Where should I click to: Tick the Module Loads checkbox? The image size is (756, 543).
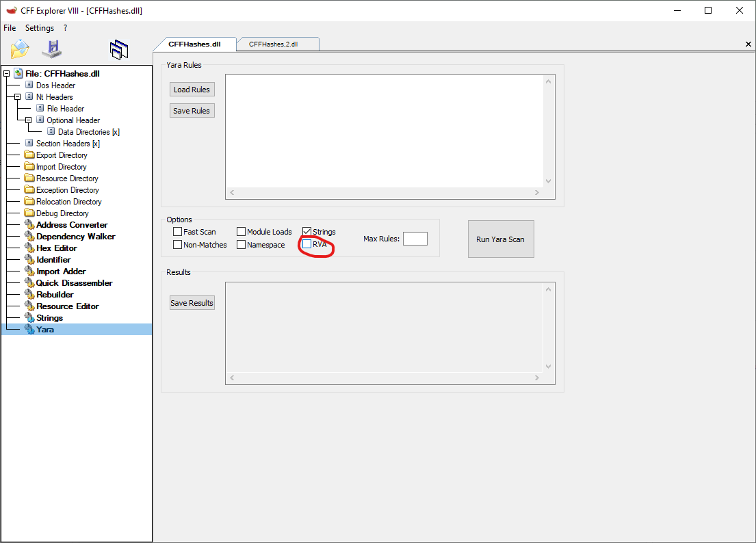[241, 232]
